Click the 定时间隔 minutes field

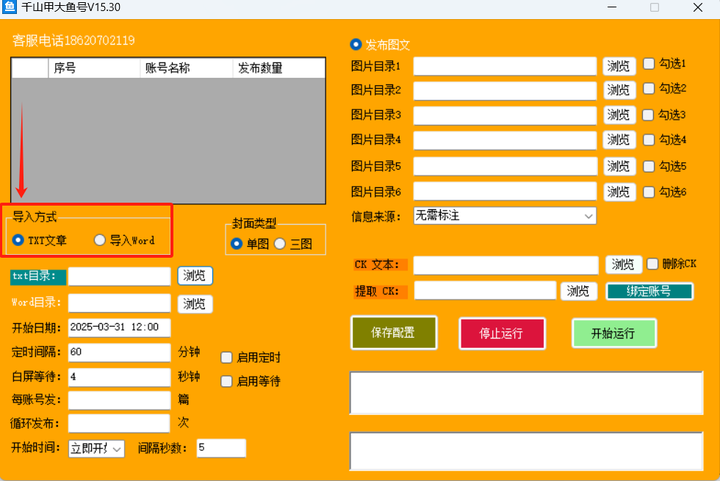point(119,352)
